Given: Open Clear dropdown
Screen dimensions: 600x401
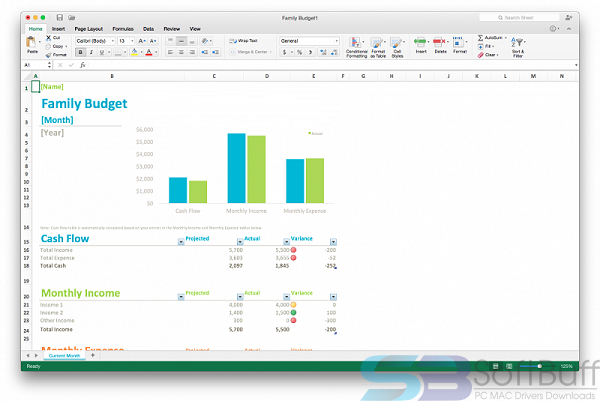Looking at the screenshot, I should [497, 55].
